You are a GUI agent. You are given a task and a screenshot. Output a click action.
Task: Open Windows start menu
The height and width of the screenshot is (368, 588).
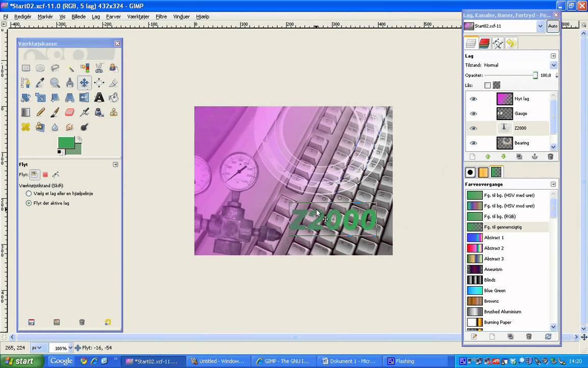[x=22, y=361]
